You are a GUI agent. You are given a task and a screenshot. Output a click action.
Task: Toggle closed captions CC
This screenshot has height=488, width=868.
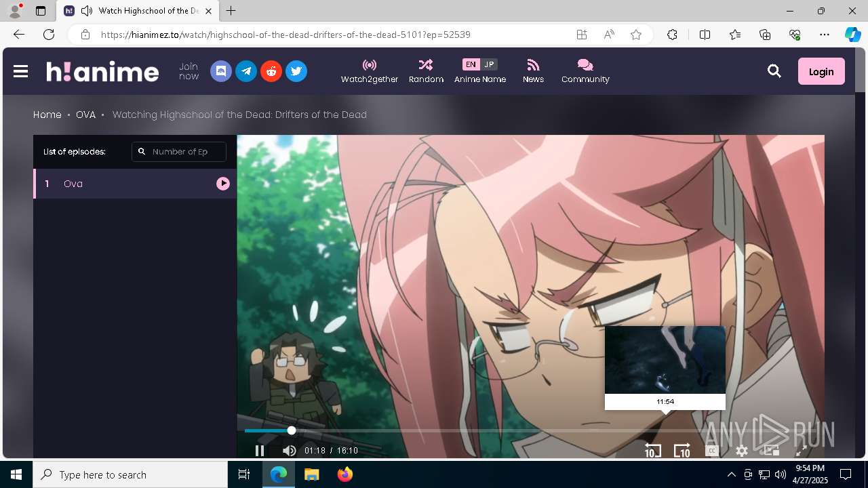pos(711,451)
